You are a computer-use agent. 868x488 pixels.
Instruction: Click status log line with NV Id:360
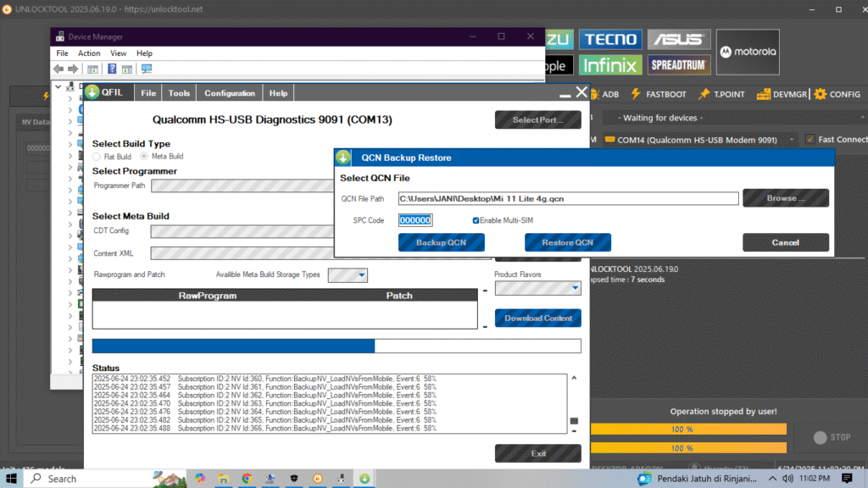[265, 379]
